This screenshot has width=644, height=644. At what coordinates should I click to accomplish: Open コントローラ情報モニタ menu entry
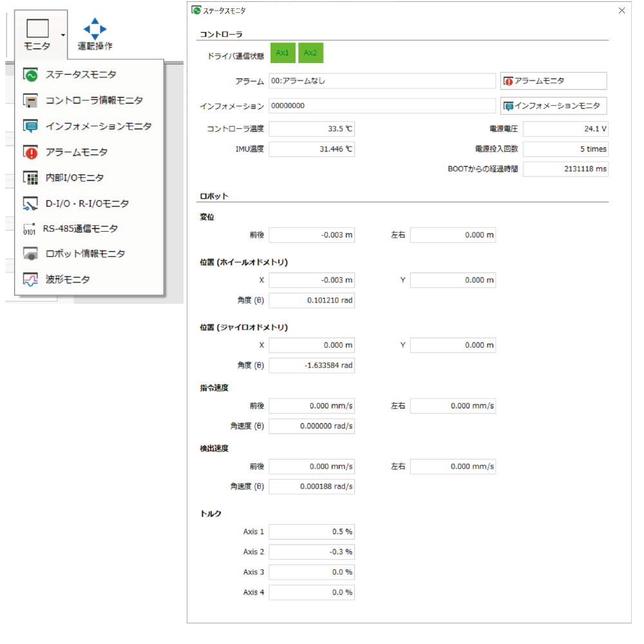click(94, 100)
